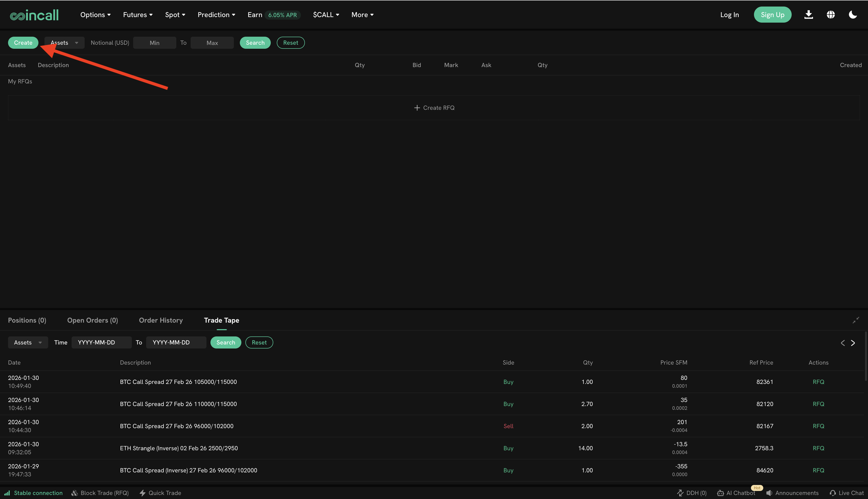Image resolution: width=868 pixels, height=499 pixels.
Task: Click the Sell side in 10:44:30 row
Action: pos(508,426)
